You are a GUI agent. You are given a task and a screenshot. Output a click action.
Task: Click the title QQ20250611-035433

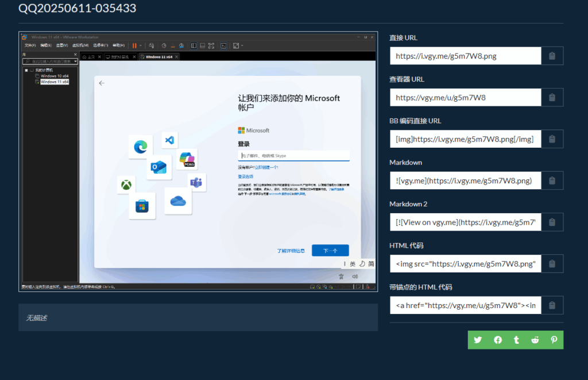[x=78, y=8]
